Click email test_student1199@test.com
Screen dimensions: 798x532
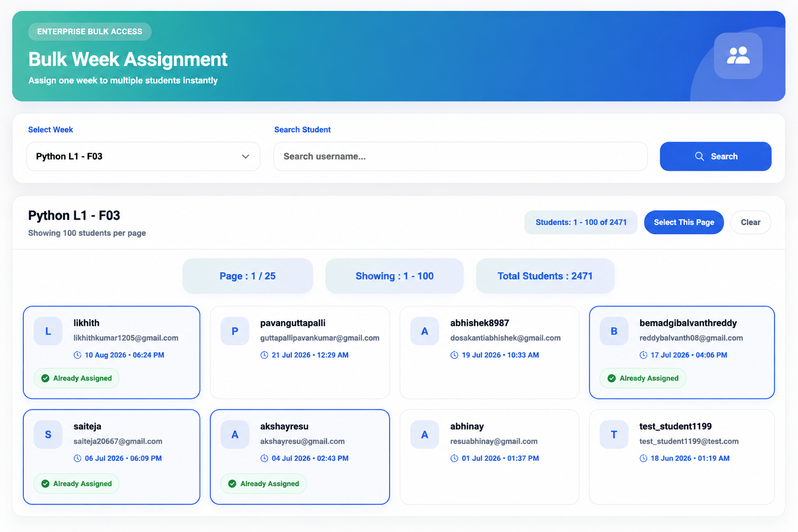click(x=689, y=442)
